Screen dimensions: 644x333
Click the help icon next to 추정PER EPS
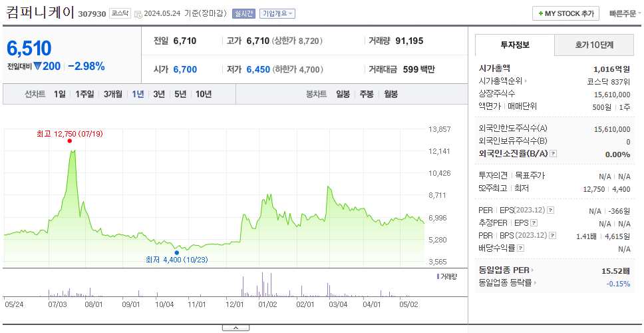pos(534,223)
